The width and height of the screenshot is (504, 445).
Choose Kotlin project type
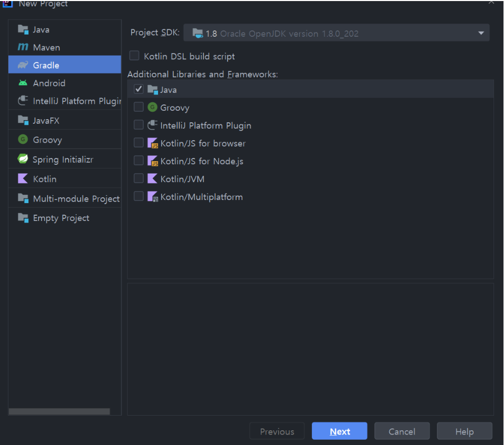(x=65, y=178)
